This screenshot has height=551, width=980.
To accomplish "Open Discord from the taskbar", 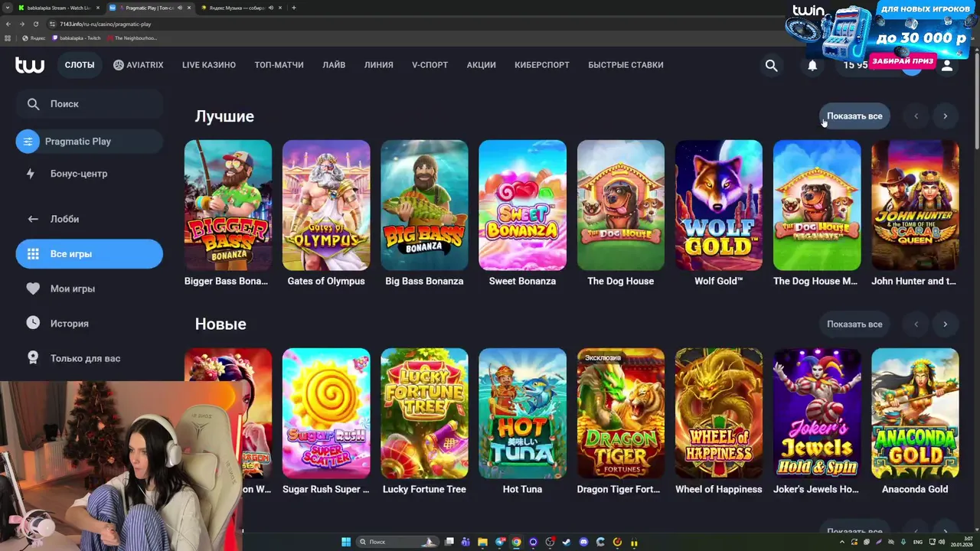I will tap(583, 542).
